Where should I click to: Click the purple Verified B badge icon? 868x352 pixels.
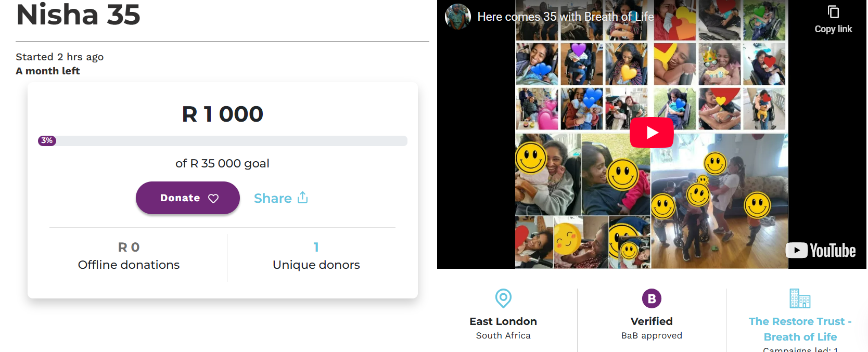pos(652,298)
